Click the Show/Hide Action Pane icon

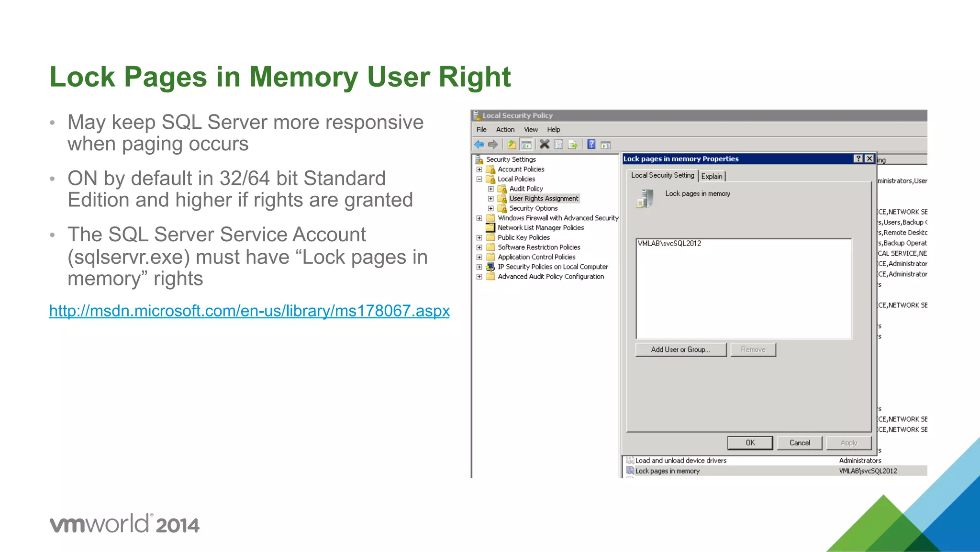pos(606,145)
